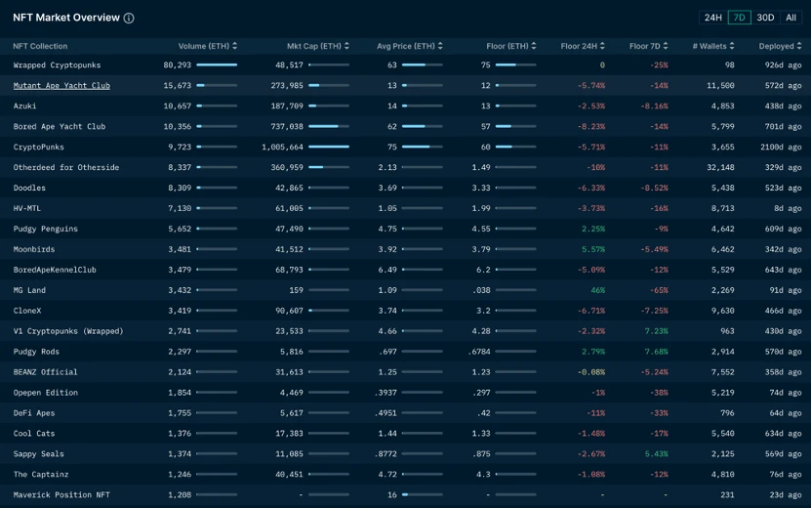Click the Mkt Cap (ETH) column header label

pyautogui.click(x=314, y=46)
